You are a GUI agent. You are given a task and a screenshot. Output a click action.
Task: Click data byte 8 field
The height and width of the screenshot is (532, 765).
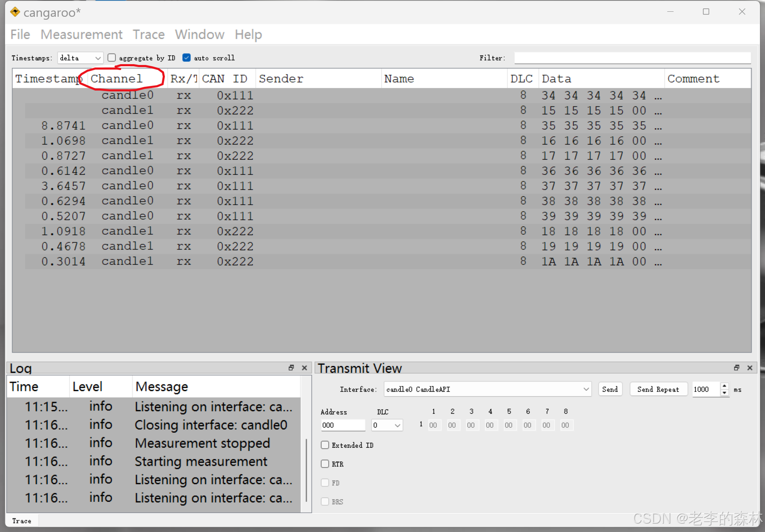pyautogui.click(x=567, y=425)
